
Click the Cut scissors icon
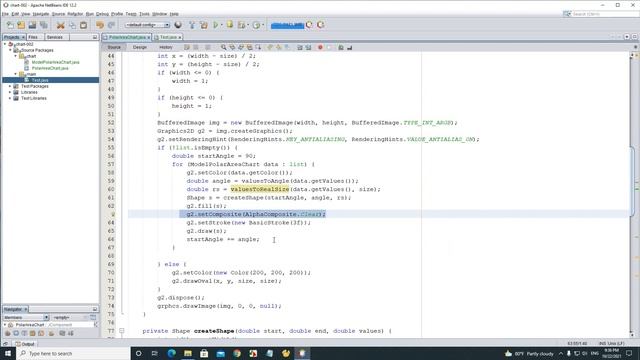pos(60,25)
